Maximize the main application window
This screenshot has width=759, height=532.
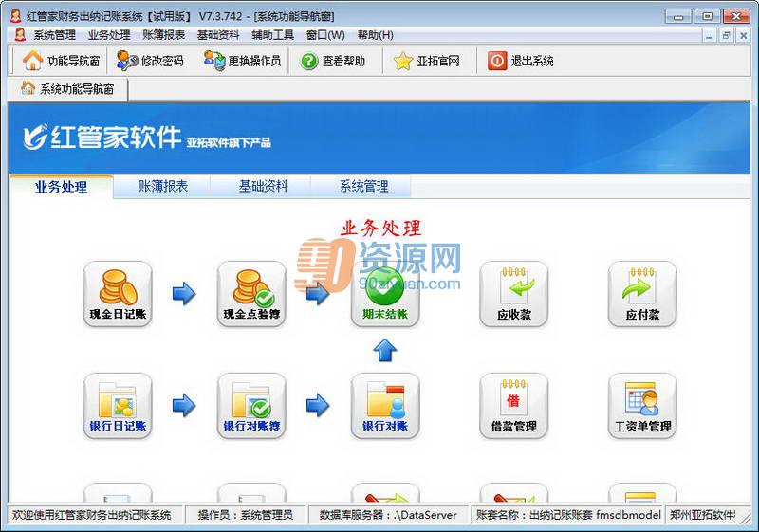tap(707, 16)
